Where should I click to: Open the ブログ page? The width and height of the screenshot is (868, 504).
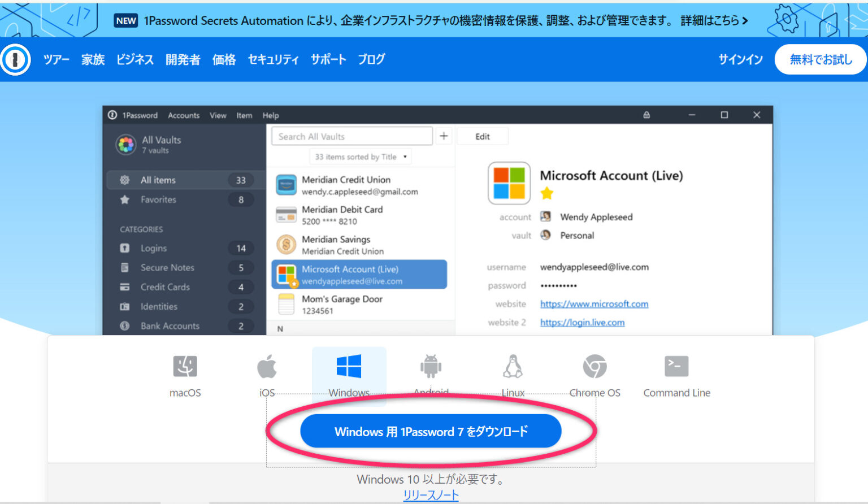[x=371, y=59]
